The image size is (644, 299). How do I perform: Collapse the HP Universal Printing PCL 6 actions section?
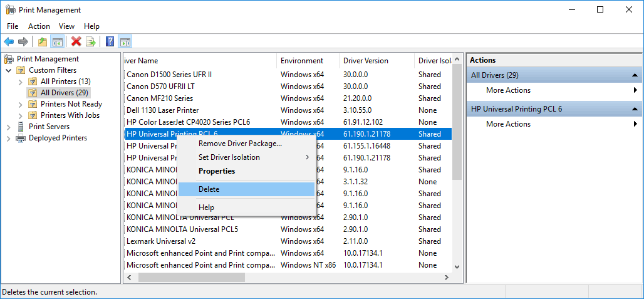(635, 109)
